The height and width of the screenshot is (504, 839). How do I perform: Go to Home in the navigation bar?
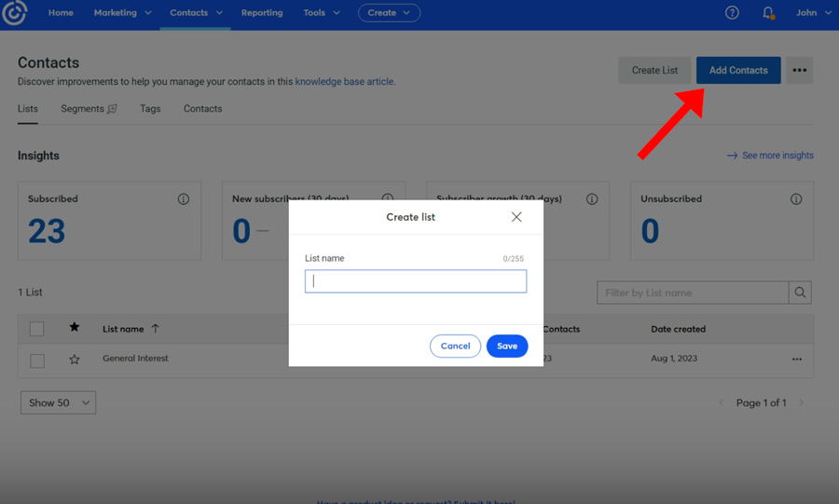[x=61, y=12]
